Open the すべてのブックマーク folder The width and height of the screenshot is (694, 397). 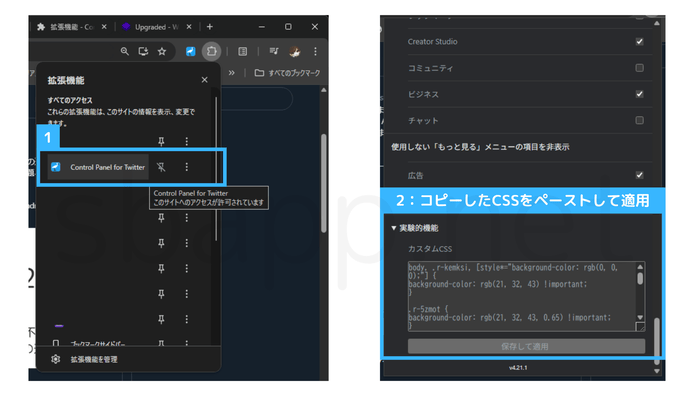coord(287,73)
